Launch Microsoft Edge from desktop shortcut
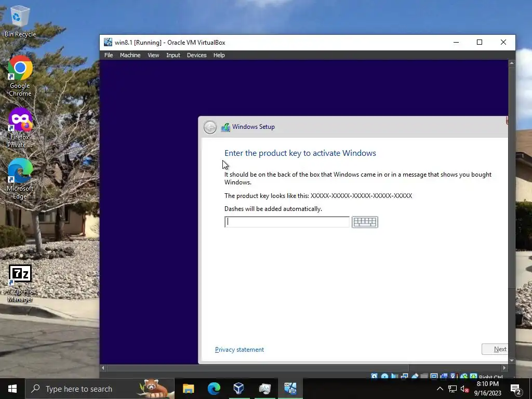Image resolution: width=532 pixels, height=399 pixels. click(x=20, y=179)
